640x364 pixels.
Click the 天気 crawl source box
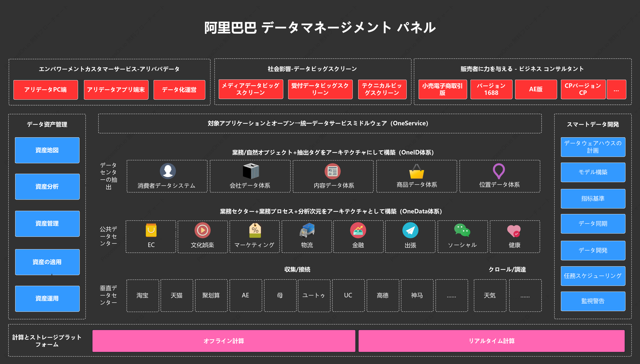point(490,296)
